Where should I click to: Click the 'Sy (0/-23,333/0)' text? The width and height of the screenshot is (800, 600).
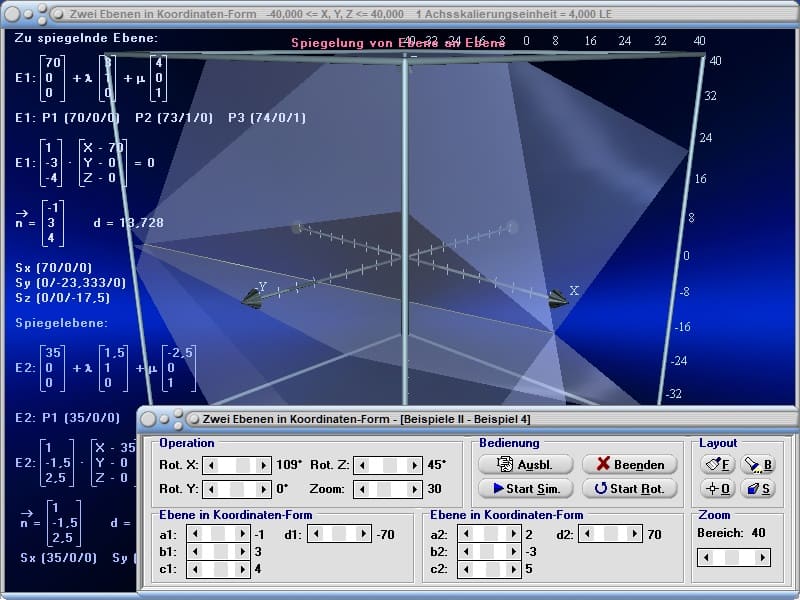[x=70, y=283]
